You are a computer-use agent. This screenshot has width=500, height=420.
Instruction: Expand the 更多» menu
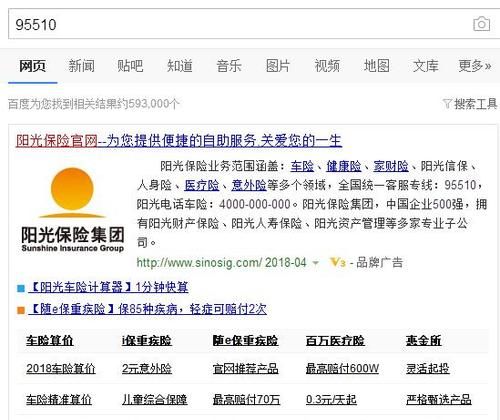pyautogui.click(x=475, y=66)
